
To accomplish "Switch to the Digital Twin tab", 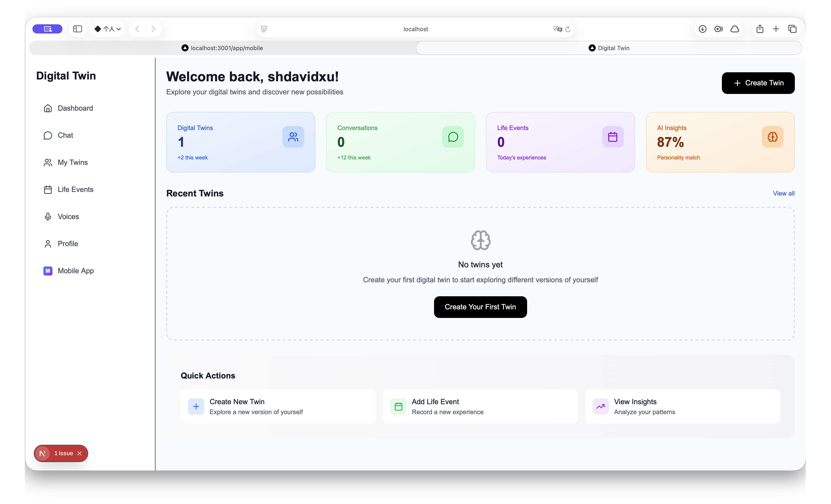I will click(x=609, y=48).
